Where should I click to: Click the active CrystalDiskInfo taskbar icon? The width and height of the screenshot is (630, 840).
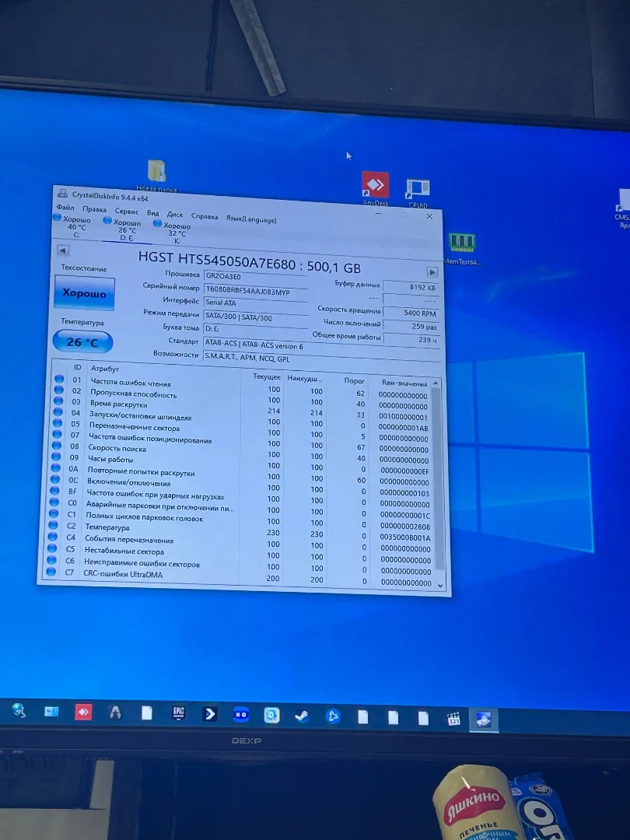tap(484, 720)
